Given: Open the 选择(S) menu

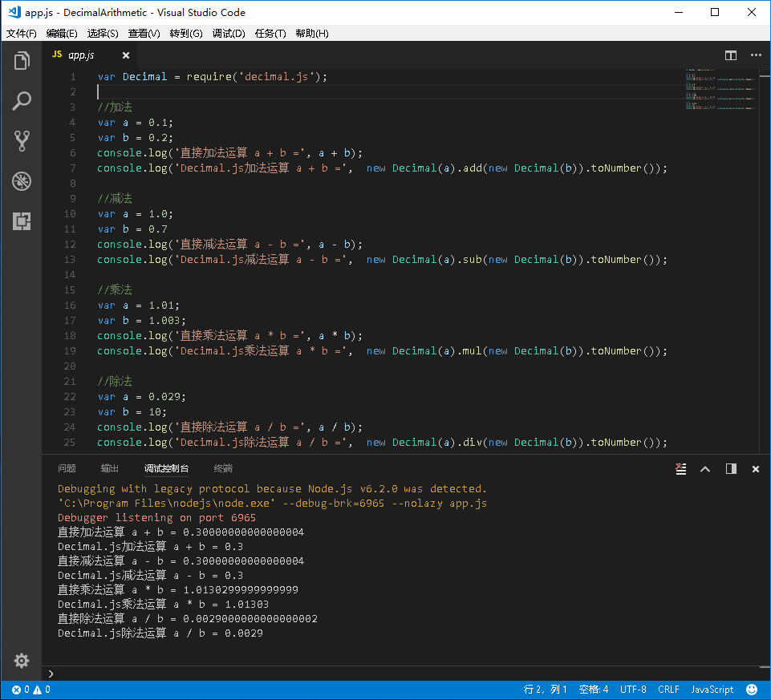Looking at the screenshot, I should tap(103, 34).
